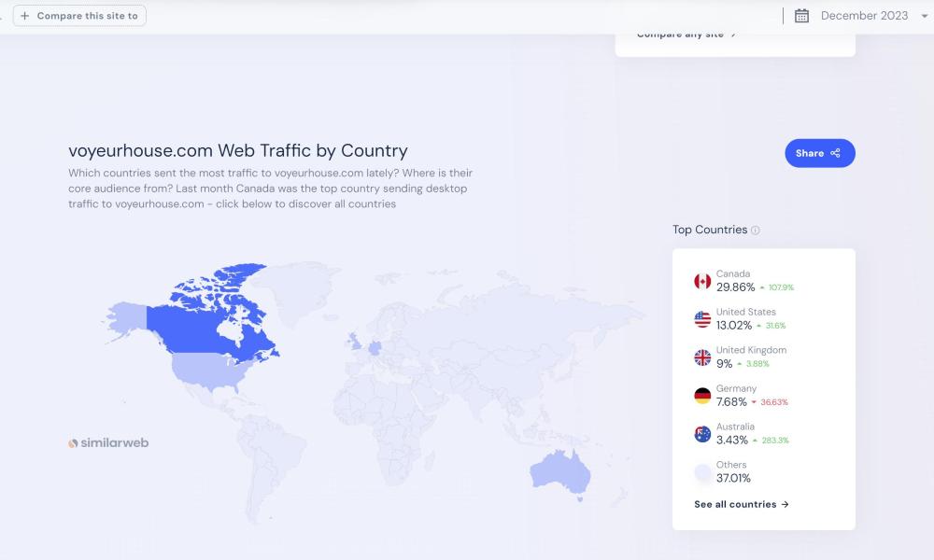Follow the Compare any site link
The width and height of the screenshot is (934, 560).
tap(686, 35)
